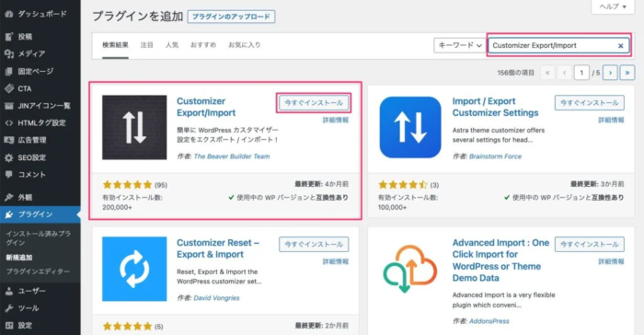
Task: Switch to the おすすめ tab
Action: (203, 45)
